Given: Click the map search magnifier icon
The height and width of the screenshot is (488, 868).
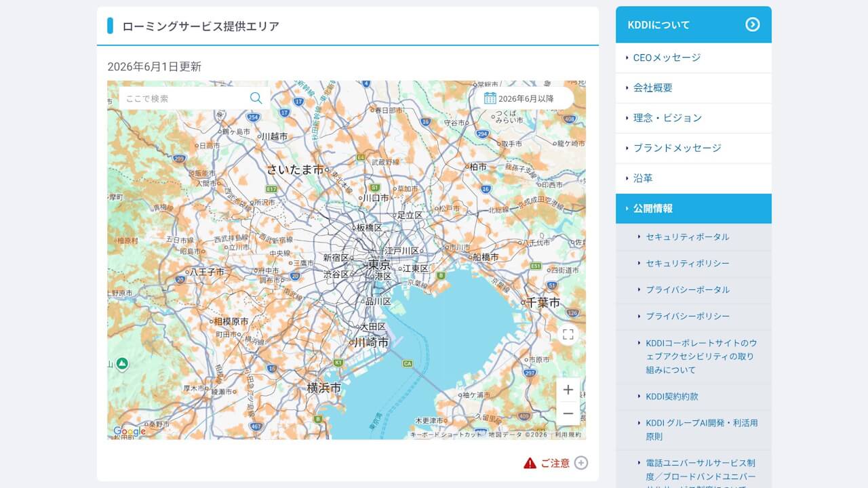Looking at the screenshot, I should pyautogui.click(x=256, y=98).
